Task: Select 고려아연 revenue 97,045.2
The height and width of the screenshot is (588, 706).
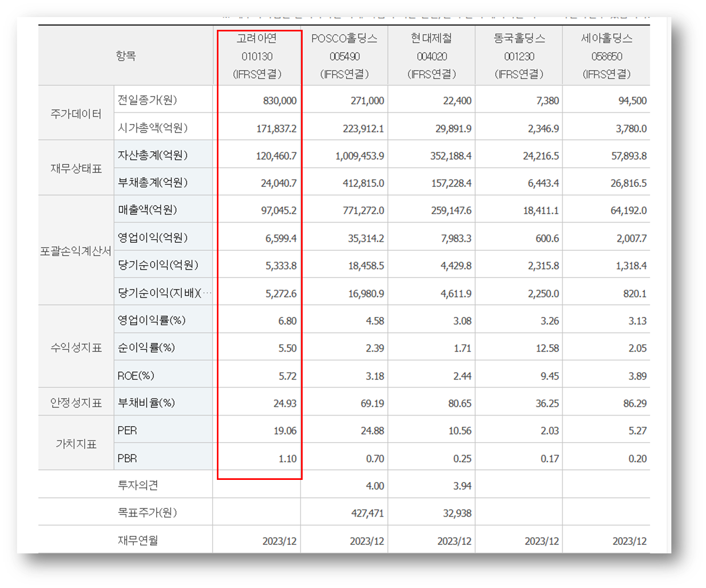Action: click(279, 210)
